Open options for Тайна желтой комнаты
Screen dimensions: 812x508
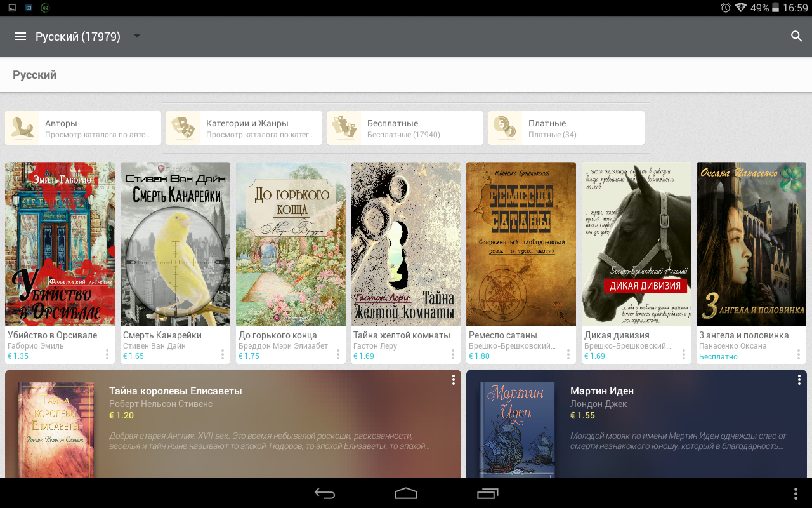[453, 354]
